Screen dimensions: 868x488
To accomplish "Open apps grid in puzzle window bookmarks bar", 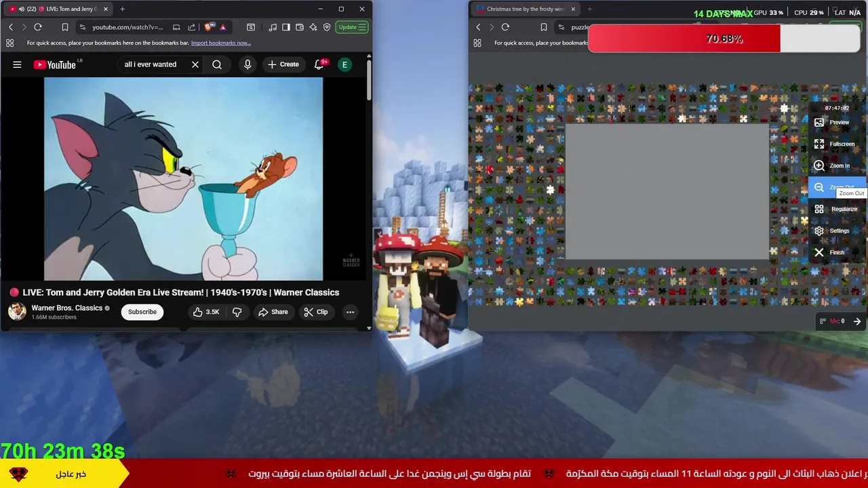I will pyautogui.click(x=477, y=43).
